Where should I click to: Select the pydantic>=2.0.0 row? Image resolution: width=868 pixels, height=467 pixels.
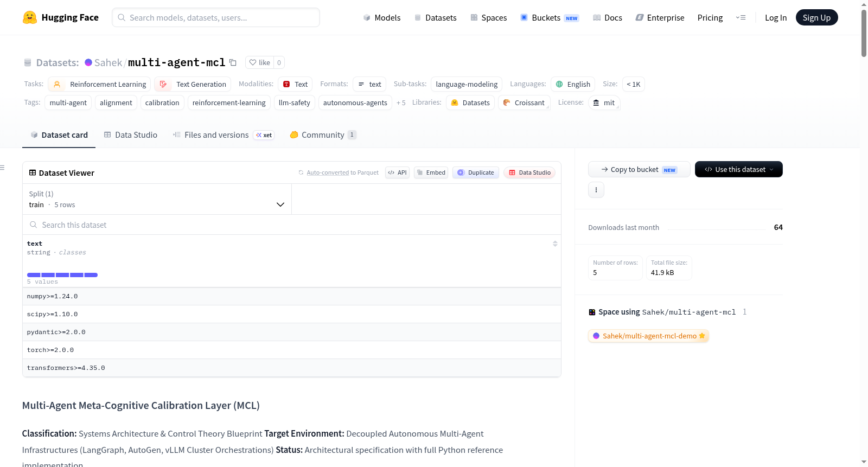point(292,332)
